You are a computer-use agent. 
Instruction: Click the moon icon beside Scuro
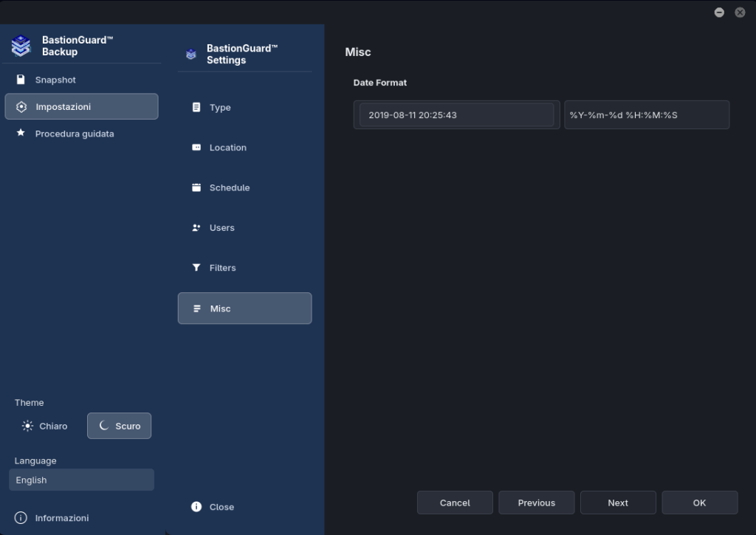(x=103, y=426)
